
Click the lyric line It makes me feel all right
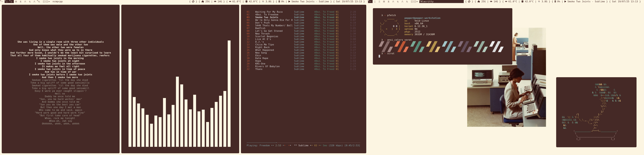click(x=61, y=66)
